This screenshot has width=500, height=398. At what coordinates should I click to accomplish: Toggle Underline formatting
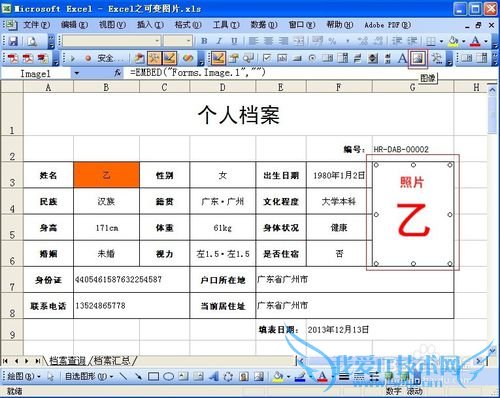pyautogui.click(x=234, y=41)
